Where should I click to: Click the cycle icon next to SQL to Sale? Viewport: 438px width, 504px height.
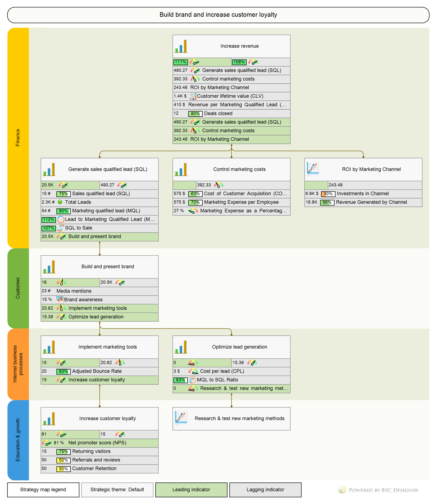pos(61,228)
